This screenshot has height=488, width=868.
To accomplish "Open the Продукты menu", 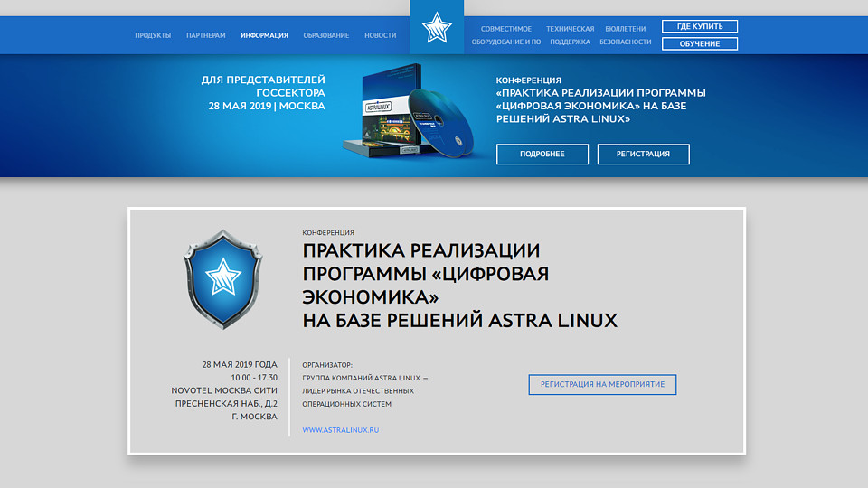I will (x=153, y=35).
